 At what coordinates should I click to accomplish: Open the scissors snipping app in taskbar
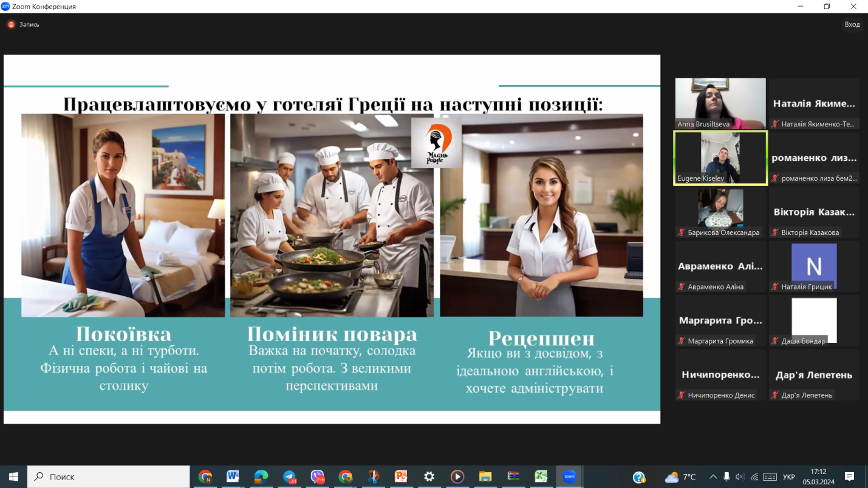coord(373,477)
